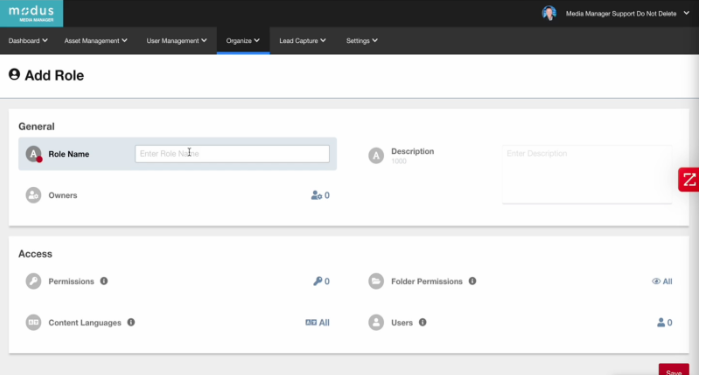
Task: Show Users info tooltip icon
Action: (x=423, y=322)
